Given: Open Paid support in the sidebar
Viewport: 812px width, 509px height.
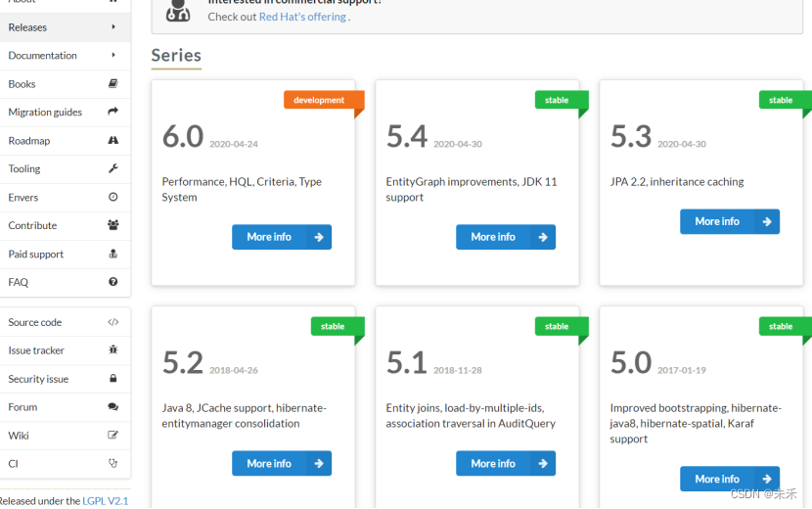Looking at the screenshot, I should (x=66, y=254).
